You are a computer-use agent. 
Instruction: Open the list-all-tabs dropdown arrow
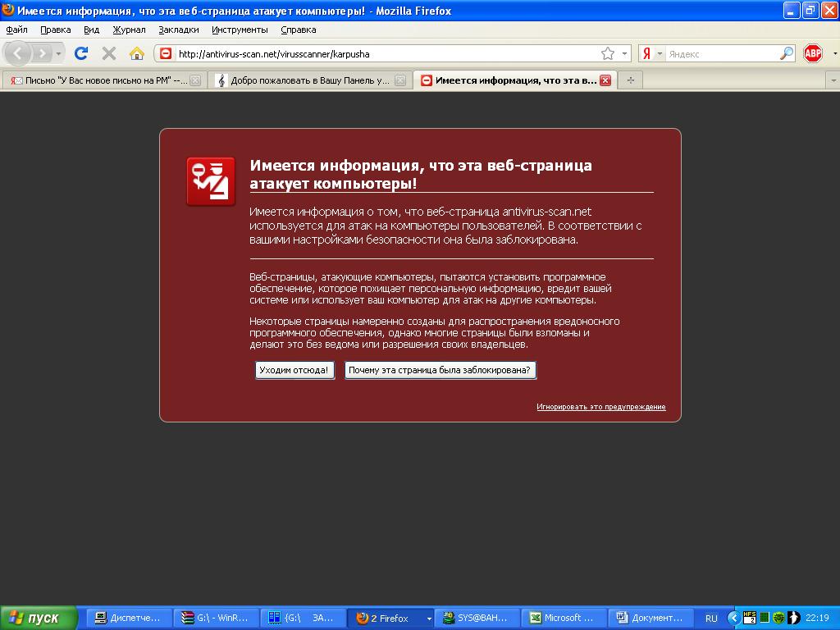[x=833, y=81]
